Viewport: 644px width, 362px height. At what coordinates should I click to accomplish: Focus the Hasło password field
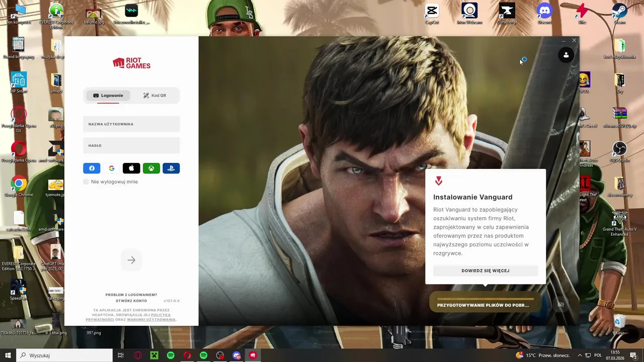[x=131, y=145]
